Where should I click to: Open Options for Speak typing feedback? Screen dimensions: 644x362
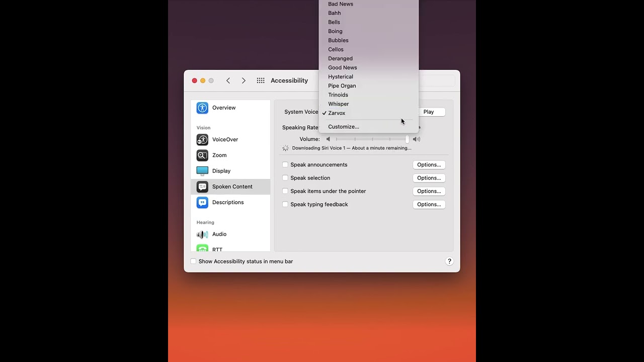click(x=429, y=205)
